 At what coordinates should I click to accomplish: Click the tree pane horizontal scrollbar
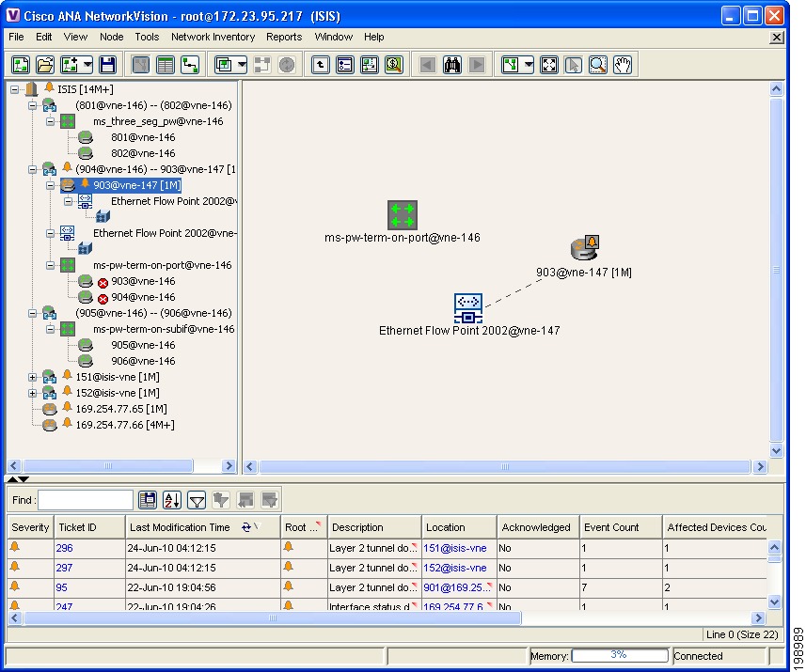coord(108,466)
